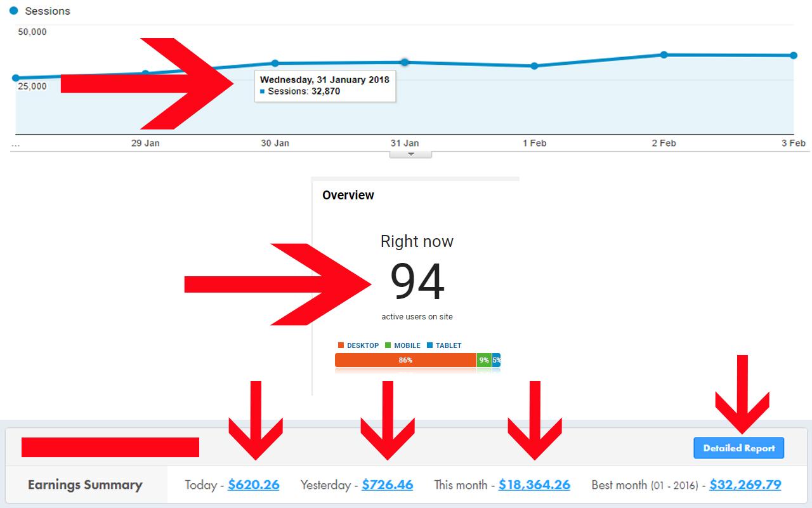Click the sessions data point on 31 Jan
This screenshot has width=812, height=508.
(x=405, y=62)
